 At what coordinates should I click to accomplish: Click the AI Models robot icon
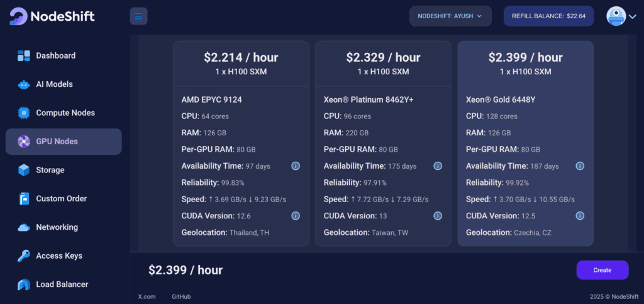(24, 84)
